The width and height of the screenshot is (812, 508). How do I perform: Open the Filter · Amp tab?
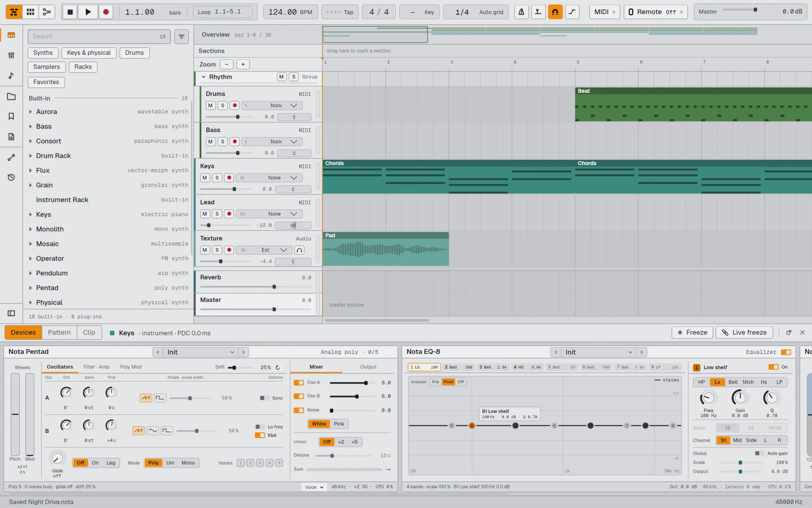96,367
